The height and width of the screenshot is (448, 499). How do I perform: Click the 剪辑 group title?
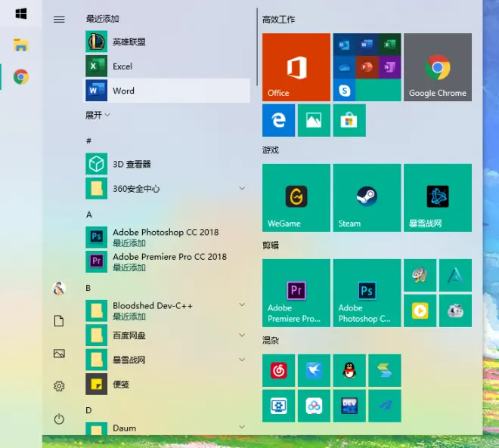pos(271,245)
